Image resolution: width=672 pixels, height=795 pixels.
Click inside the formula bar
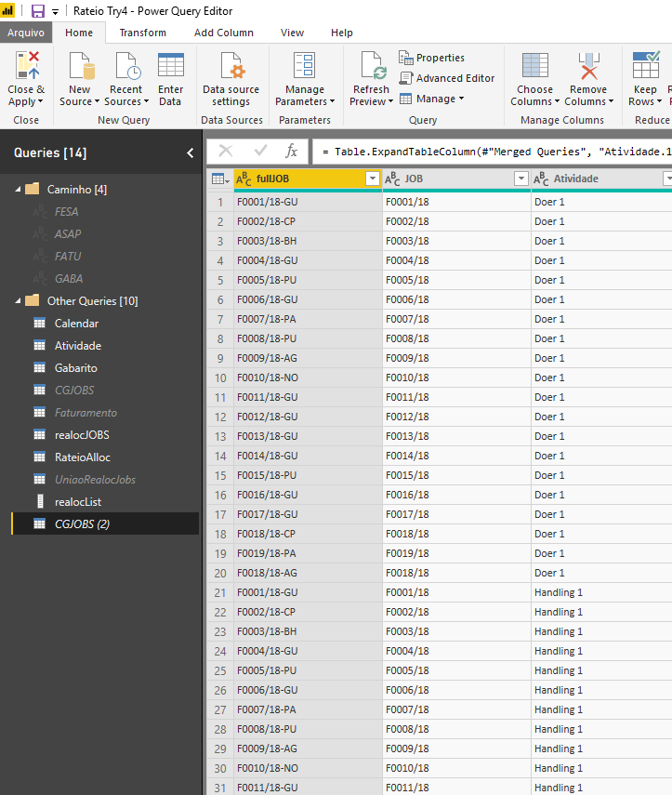(492, 152)
